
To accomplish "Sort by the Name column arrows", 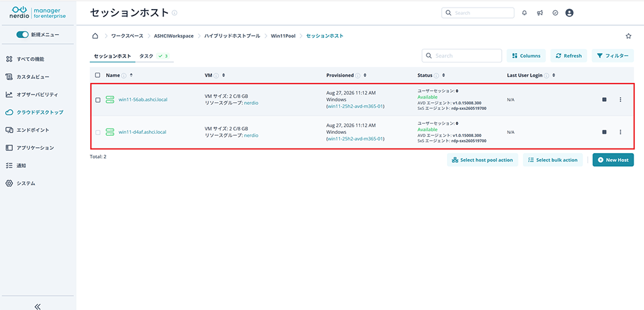I will click(x=131, y=75).
